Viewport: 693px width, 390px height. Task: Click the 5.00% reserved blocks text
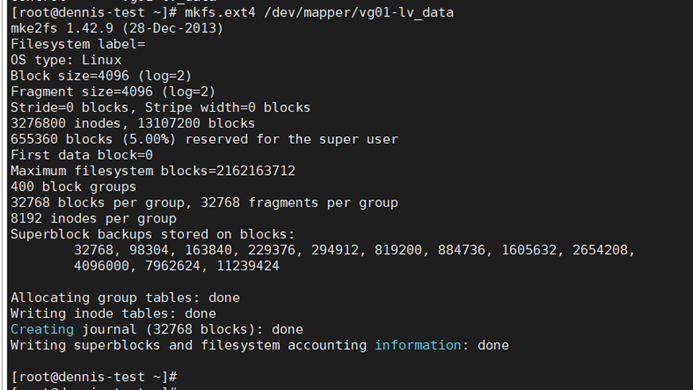[x=149, y=139]
